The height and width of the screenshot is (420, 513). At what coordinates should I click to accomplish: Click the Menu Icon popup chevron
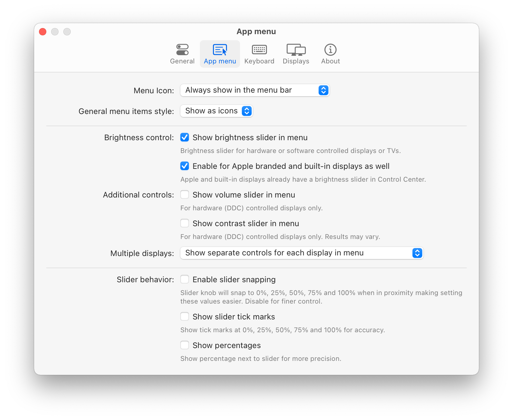[x=323, y=90]
